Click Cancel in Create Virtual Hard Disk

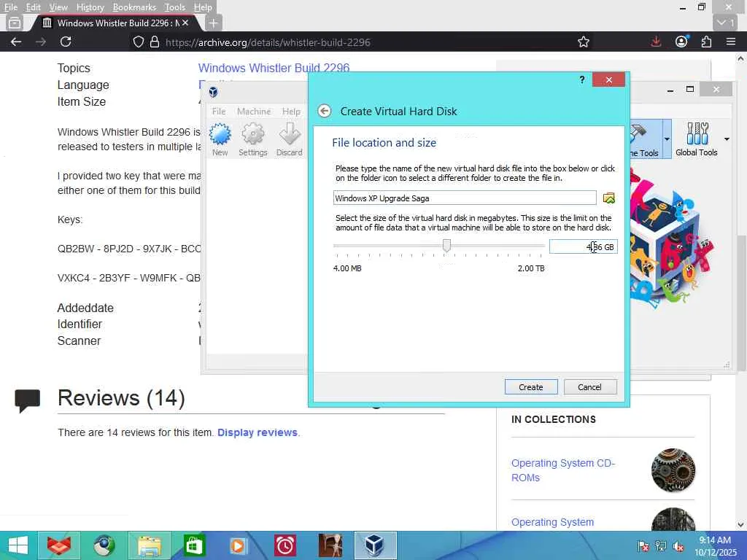click(x=589, y=387)
